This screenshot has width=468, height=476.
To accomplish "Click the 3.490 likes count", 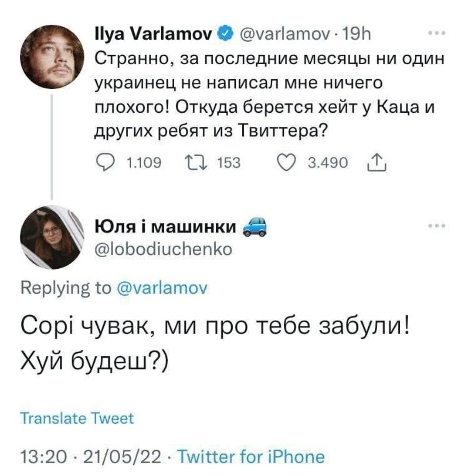I will 327,163.
